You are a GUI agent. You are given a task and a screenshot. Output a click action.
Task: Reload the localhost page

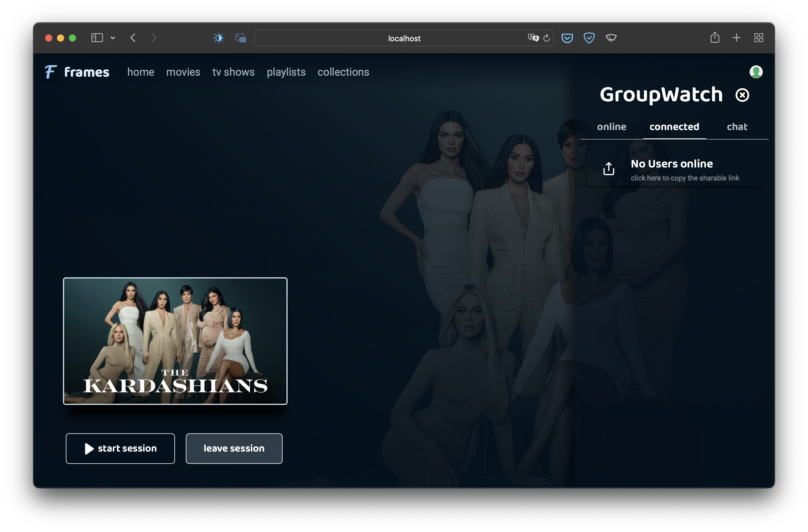tap(546, 38)
